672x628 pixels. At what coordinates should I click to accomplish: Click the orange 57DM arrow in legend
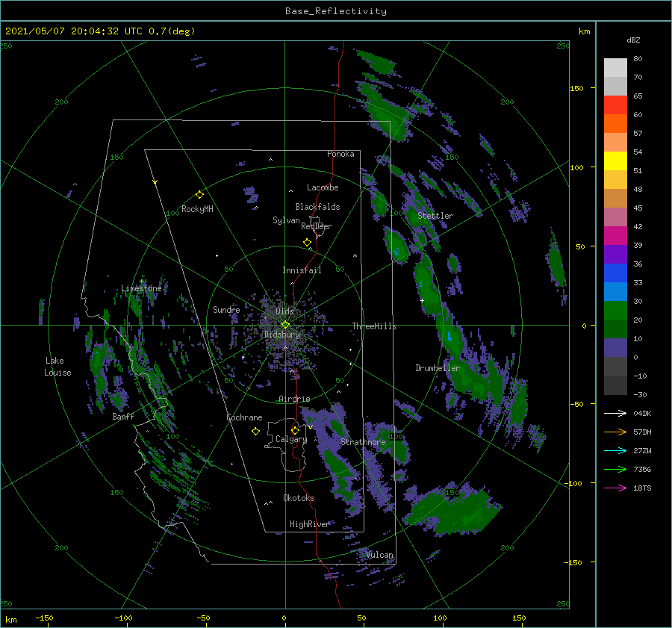[615, 432]
